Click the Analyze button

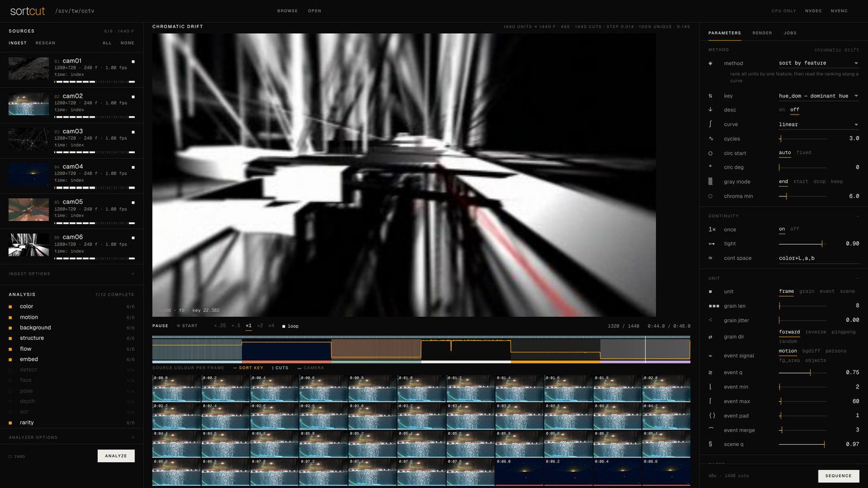click(x=116, y=456)
